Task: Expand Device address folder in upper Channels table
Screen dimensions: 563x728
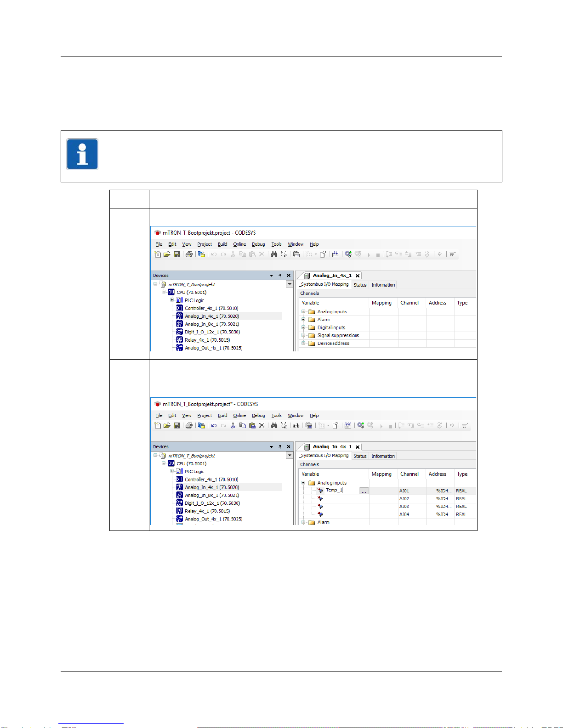Action: 303,343
